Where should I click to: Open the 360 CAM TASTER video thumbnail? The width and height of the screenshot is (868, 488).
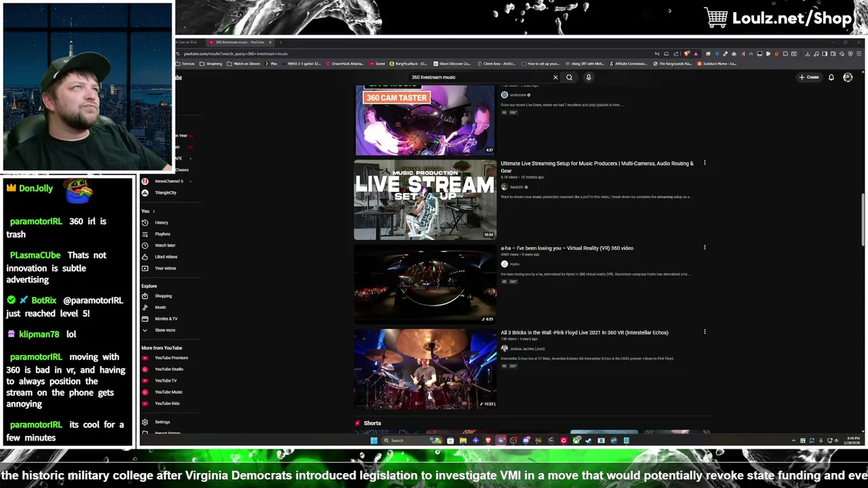[425, 121]
